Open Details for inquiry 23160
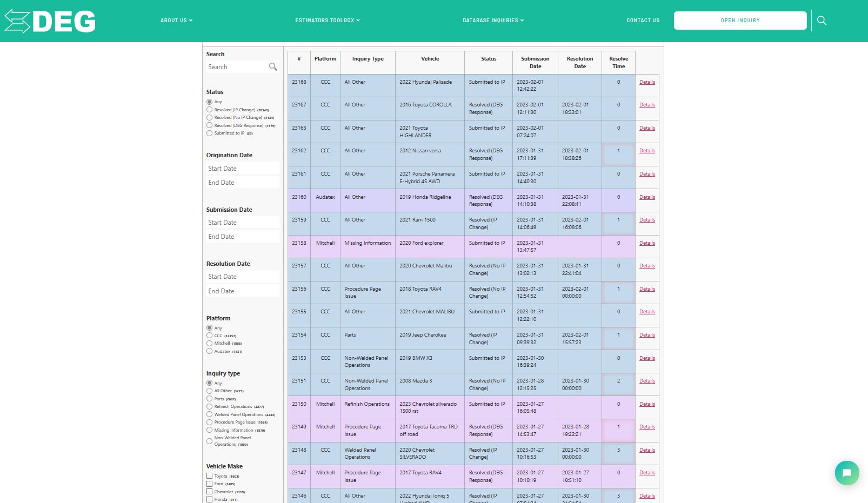Viewport: 868px width, 503px height. click(647, 197)
